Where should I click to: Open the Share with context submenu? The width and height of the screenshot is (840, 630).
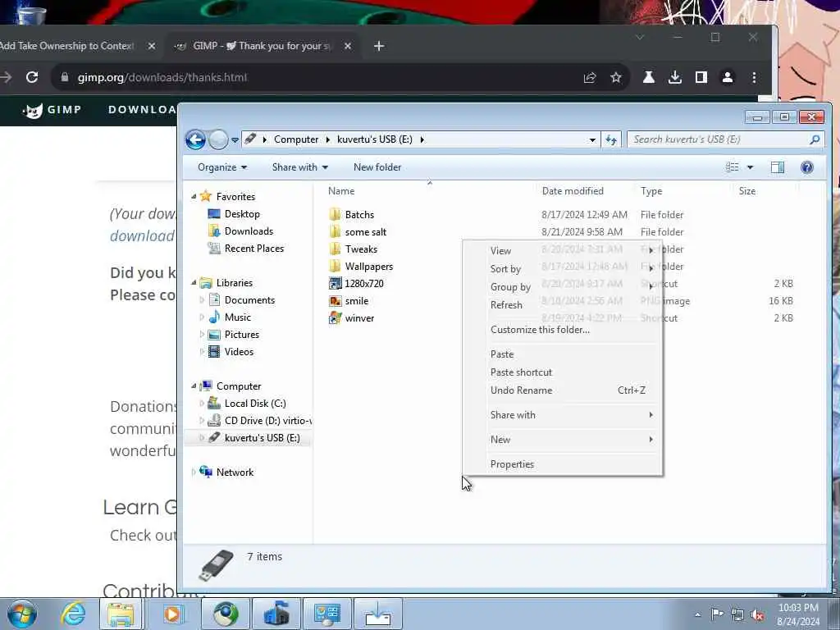click(563, 414)
